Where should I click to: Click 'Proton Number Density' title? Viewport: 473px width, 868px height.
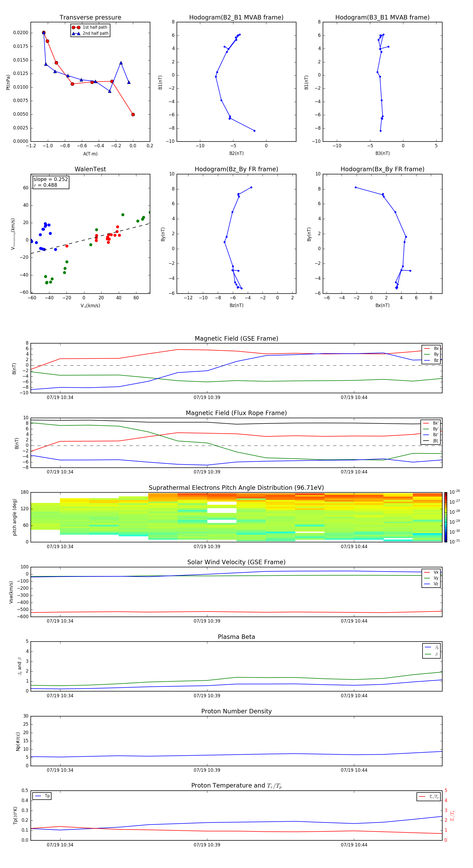pyautogui.click(x=236, y=711)
